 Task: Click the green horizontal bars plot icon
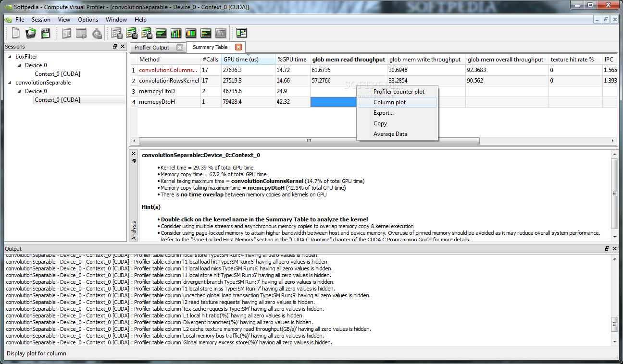point(161,33)
